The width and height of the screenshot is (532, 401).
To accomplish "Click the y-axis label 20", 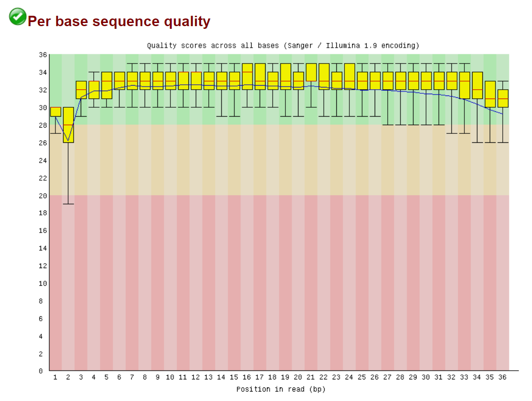I will coord(43,196).
